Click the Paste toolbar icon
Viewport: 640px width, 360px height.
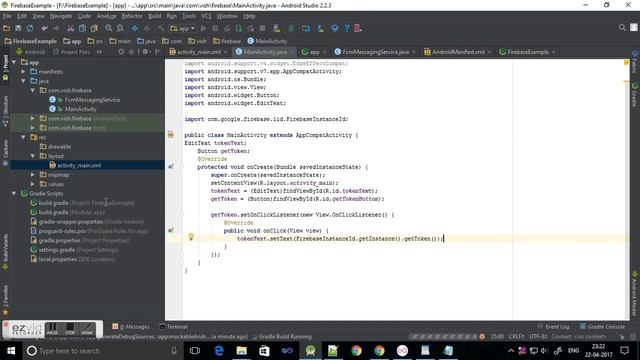tap(94, 28)
